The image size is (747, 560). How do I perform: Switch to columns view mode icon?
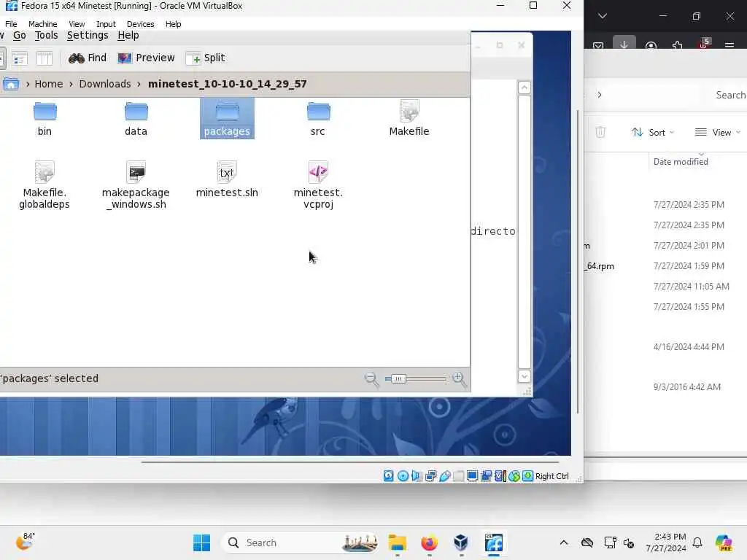point(44,58)
